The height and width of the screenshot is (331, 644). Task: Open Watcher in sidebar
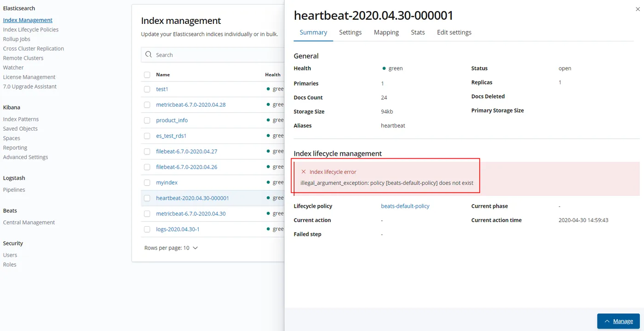click(x=13, y=68)
